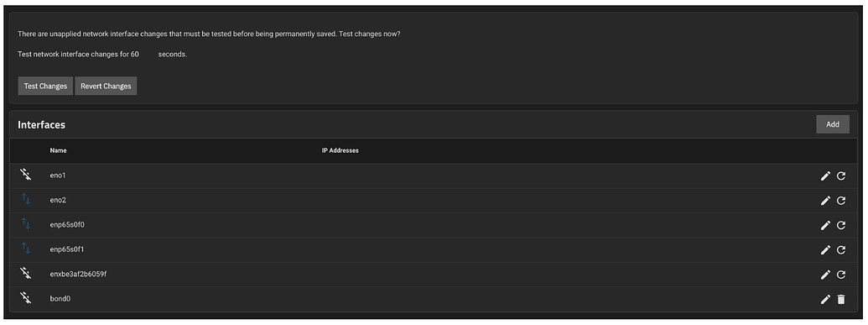Click the disconnected link icon beside eno1
Screen dimensions: 868x325
[26, 175]
